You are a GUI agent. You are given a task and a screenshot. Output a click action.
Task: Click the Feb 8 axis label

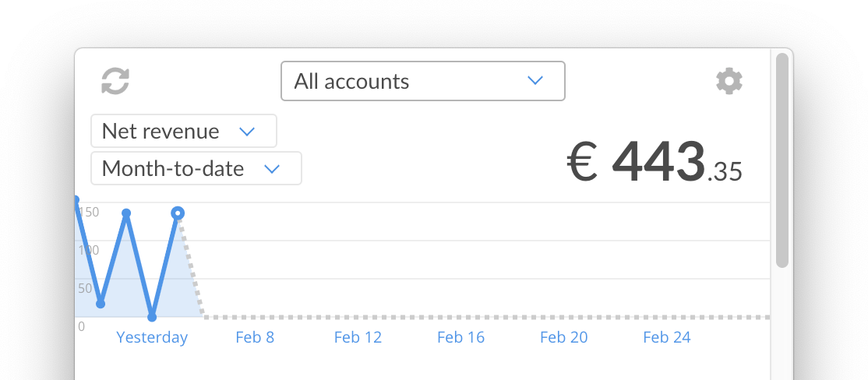255,337
